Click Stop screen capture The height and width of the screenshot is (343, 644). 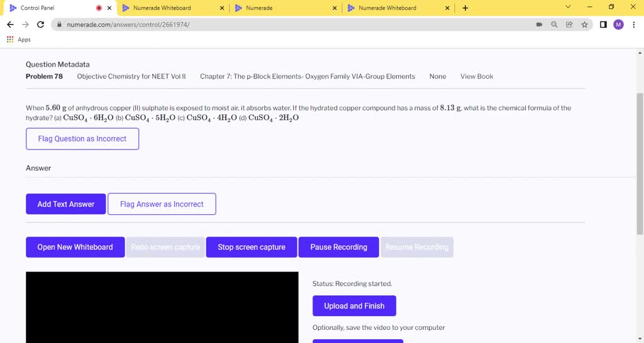point(252,247)
